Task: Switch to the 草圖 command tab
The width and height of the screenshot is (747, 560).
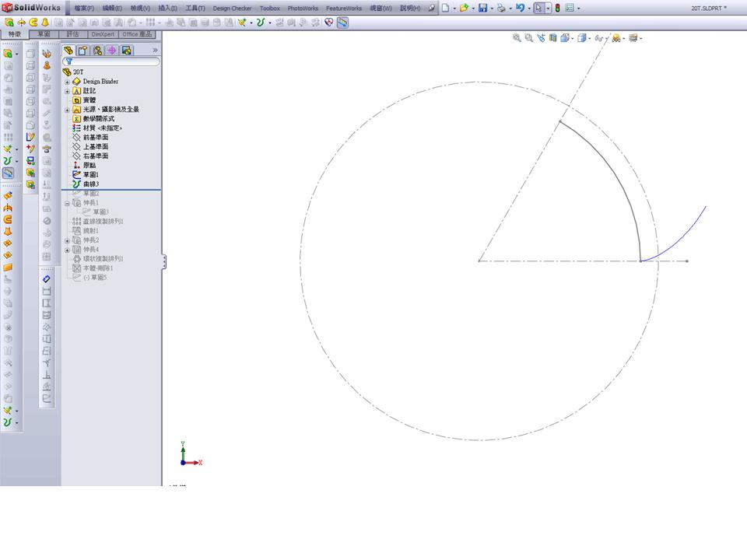Action: pyautogui.click(x=44, y=34)
